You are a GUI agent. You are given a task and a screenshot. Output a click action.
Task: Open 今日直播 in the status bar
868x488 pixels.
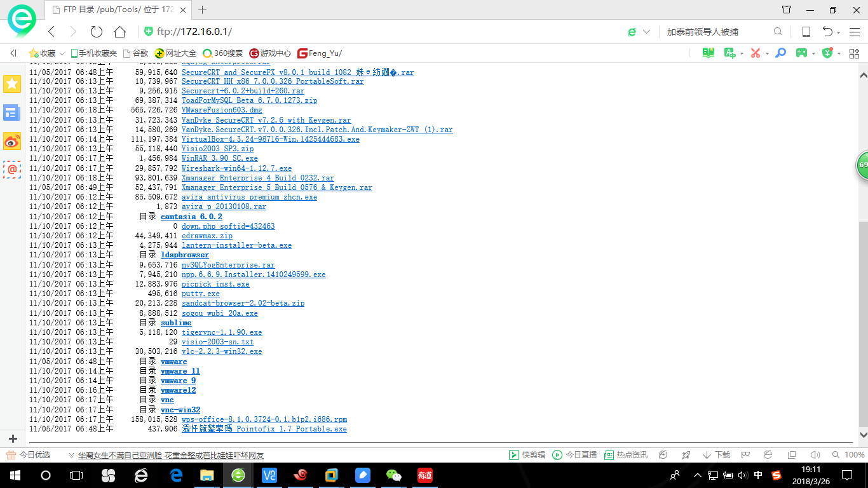[574, 455]
